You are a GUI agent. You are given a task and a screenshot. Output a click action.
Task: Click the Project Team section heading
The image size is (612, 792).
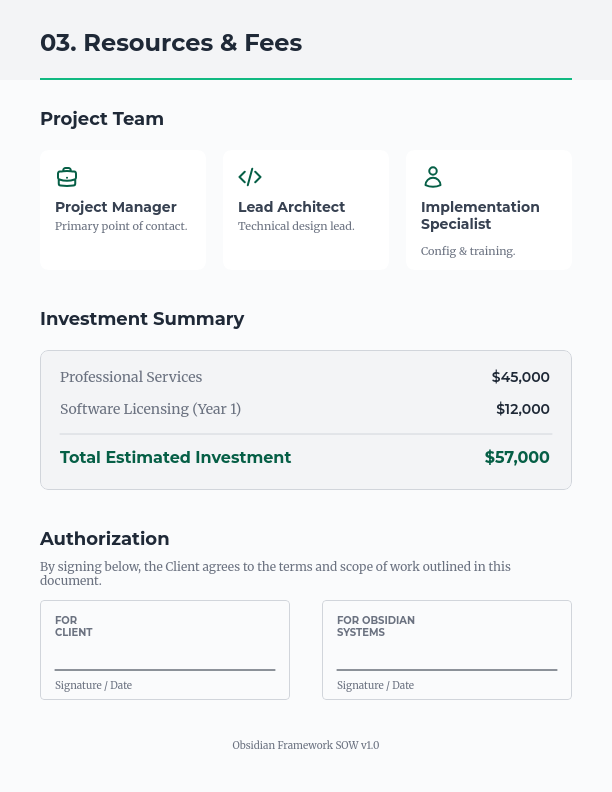pos(102,119)
